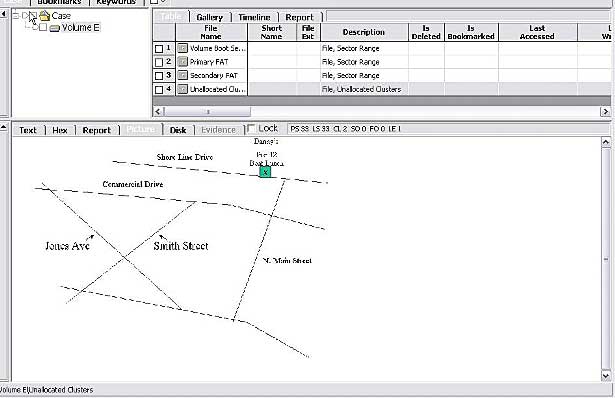Sort by the Description column header

[364, 32]
